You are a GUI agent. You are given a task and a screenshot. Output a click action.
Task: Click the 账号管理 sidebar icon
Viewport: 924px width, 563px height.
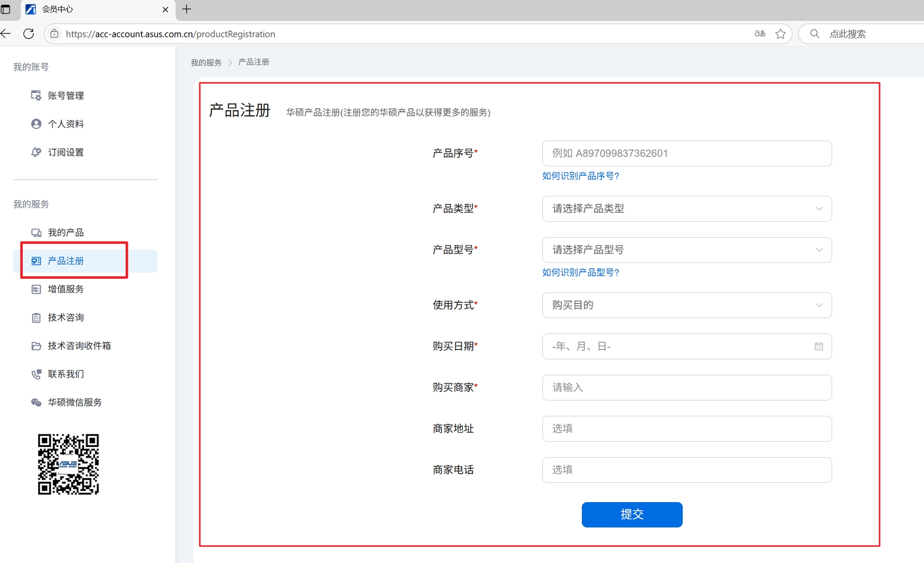[x=36, y=95]
